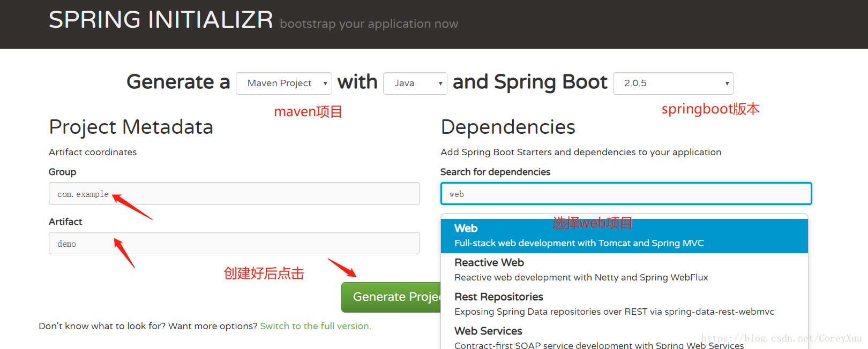Screen dimensions: 868x349
Task: Click the Dependencies heading
Action: pos(508,127)
